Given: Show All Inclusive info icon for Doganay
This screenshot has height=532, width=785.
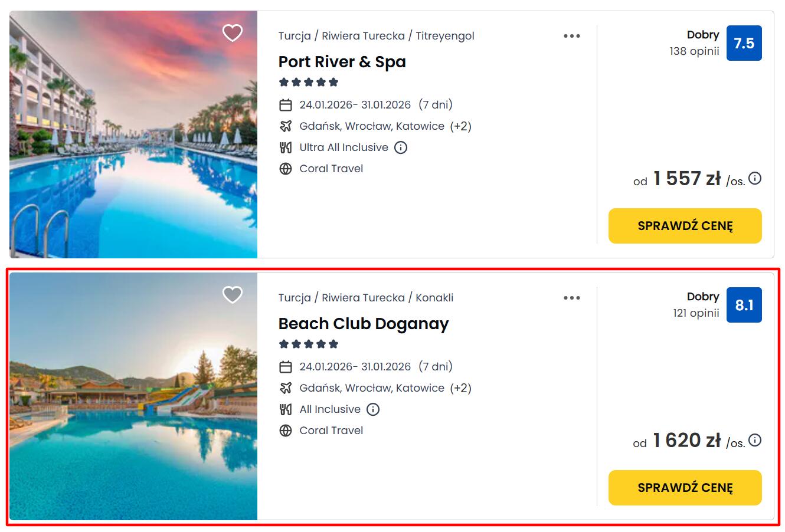Looking at the screenshot, I should click(373, 409).
